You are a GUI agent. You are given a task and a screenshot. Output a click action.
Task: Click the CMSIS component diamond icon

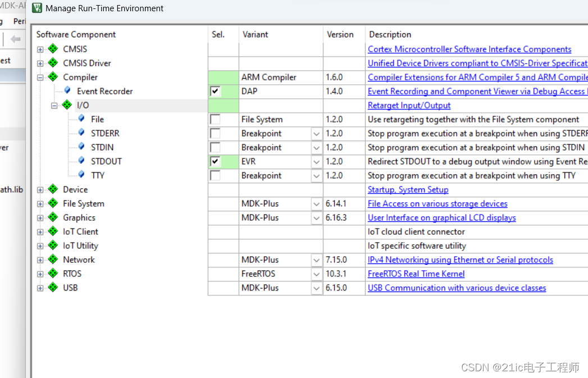tap(53, 49)
